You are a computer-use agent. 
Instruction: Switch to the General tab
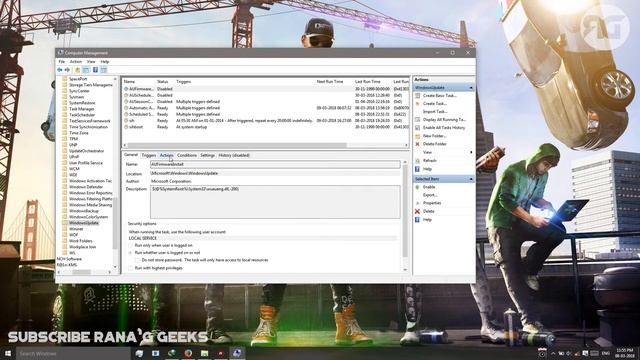pos(131,155)
